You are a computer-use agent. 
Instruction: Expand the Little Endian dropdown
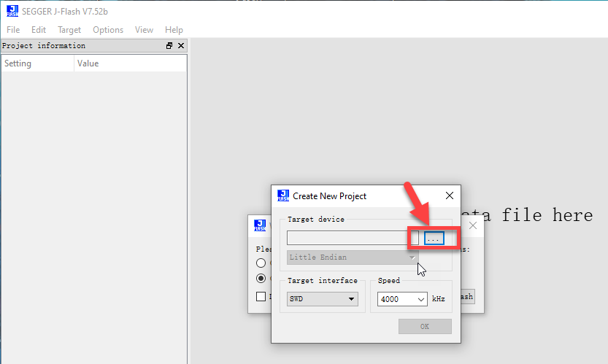pos(353,257)
